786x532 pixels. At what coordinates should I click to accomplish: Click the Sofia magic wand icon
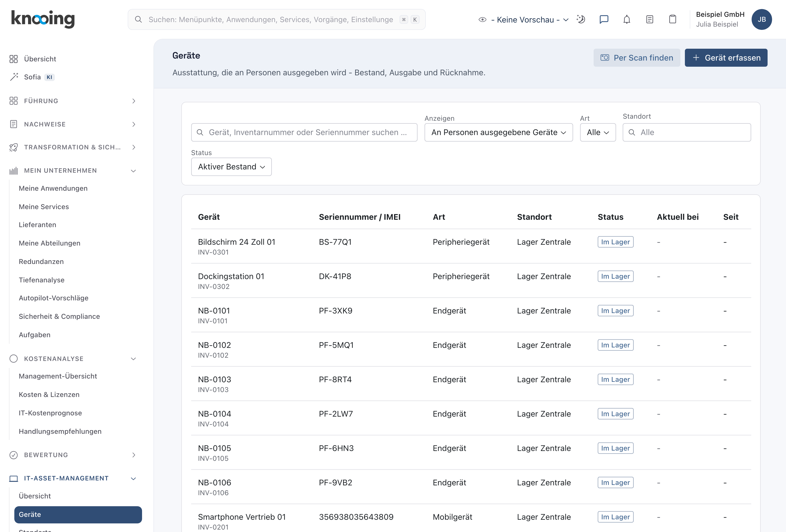[x=14, y=77]
